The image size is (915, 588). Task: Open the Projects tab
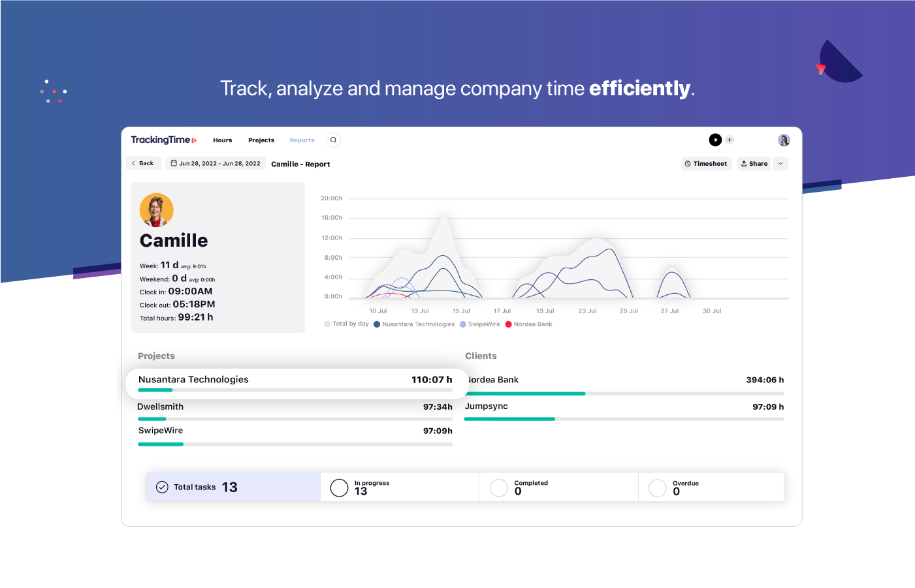pyautogui.click(x=261, y=140)
